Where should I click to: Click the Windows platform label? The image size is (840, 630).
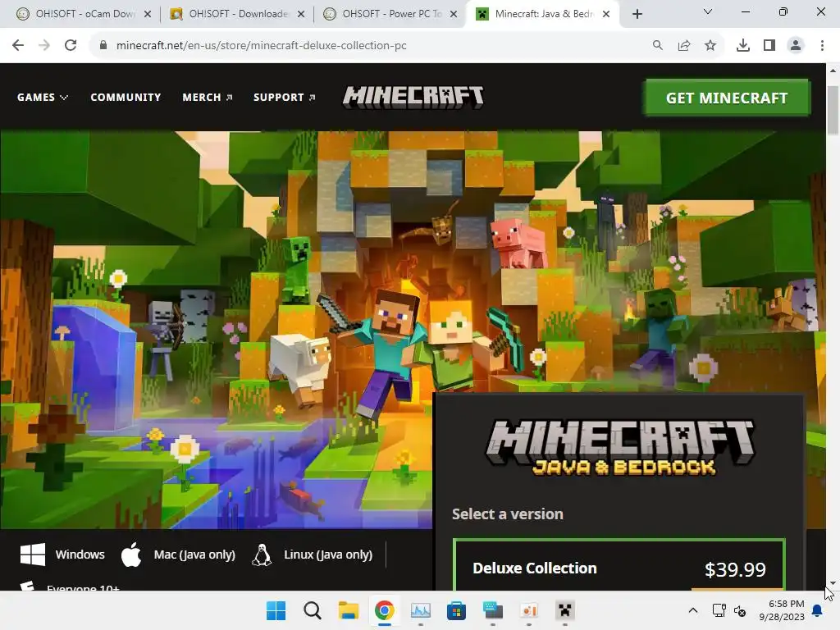[x=80, y=555]
